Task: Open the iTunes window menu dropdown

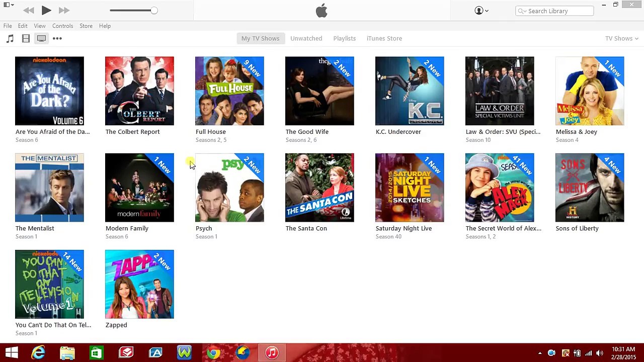Action: click(x=9, y=5)
